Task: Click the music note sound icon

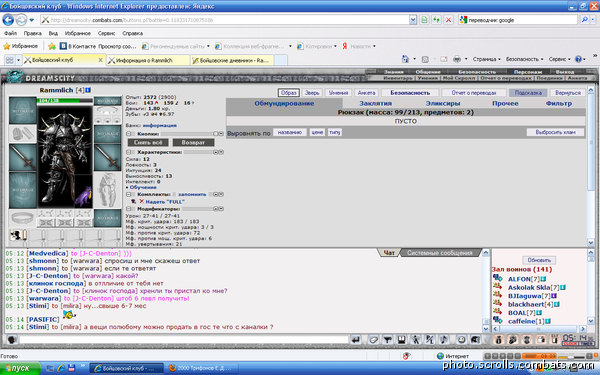Action: tap(444, 339)
